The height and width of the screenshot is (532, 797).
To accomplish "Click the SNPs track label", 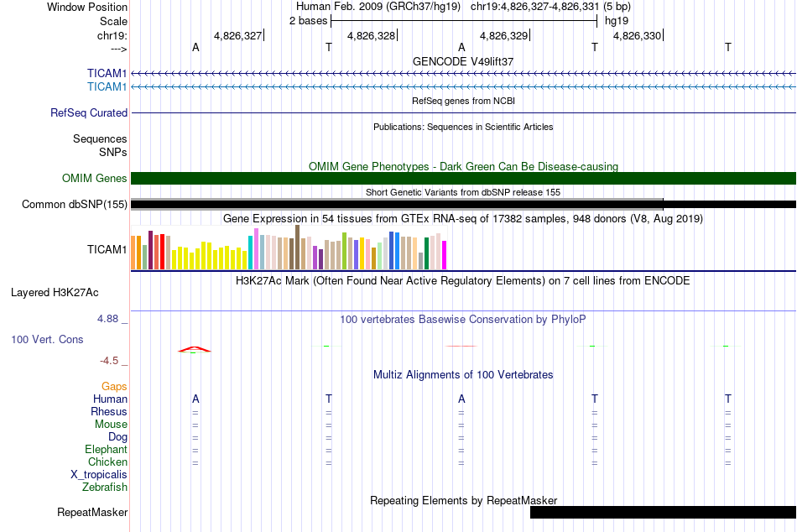I will [113, 152].
